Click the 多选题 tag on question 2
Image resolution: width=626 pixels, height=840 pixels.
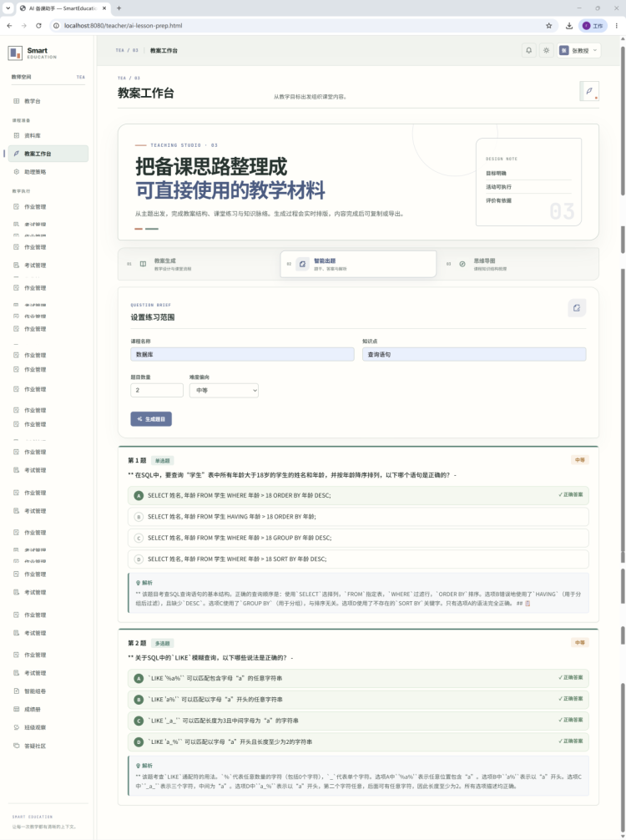pos(162,644)
